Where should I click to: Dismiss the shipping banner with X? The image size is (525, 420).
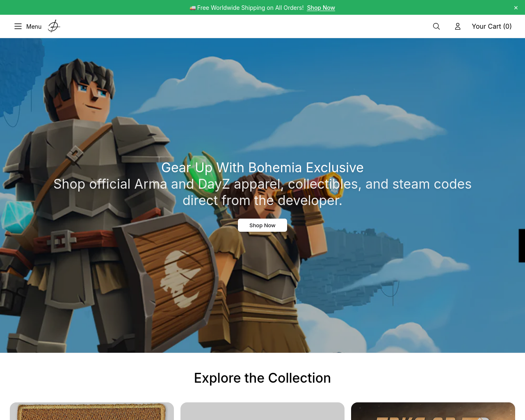click(516, 8)
